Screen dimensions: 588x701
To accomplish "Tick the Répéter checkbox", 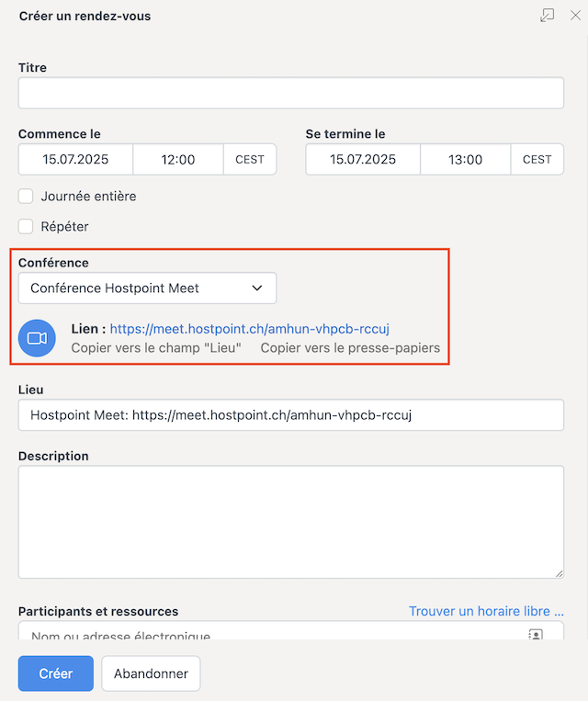I will coord(26,227).
